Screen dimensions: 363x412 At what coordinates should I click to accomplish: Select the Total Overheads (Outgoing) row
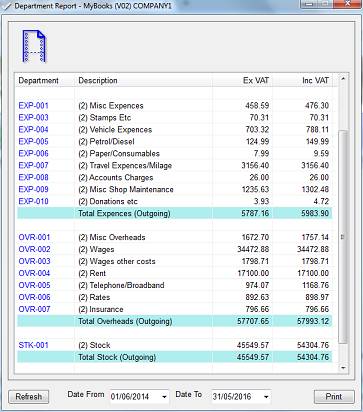(175, 321)
